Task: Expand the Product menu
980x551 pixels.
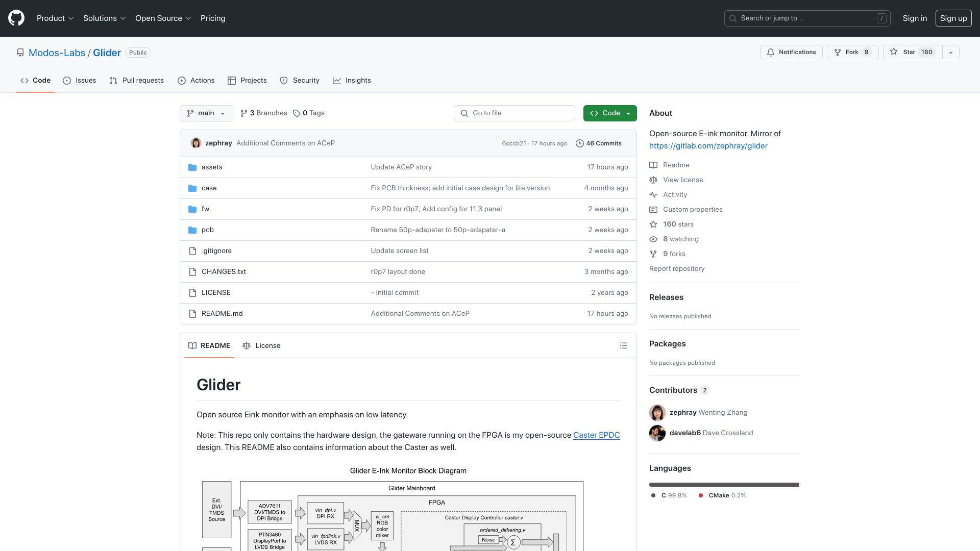Action: 55,18
